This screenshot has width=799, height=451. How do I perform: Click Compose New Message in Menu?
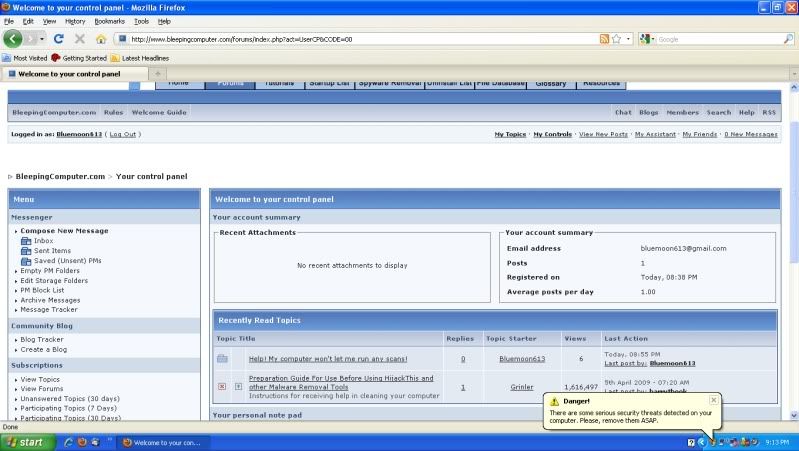coord(64,231)
